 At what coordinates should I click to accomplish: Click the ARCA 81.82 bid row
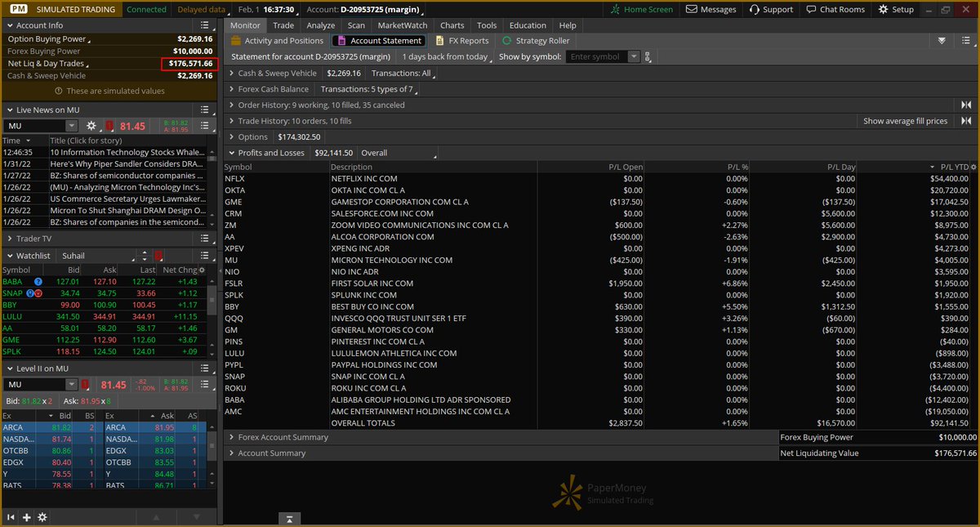[51, 427]
